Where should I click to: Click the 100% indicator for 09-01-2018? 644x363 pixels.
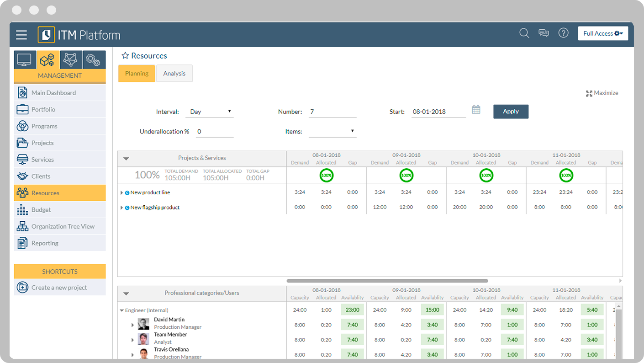pyautogui.click(x=406, y=175)
